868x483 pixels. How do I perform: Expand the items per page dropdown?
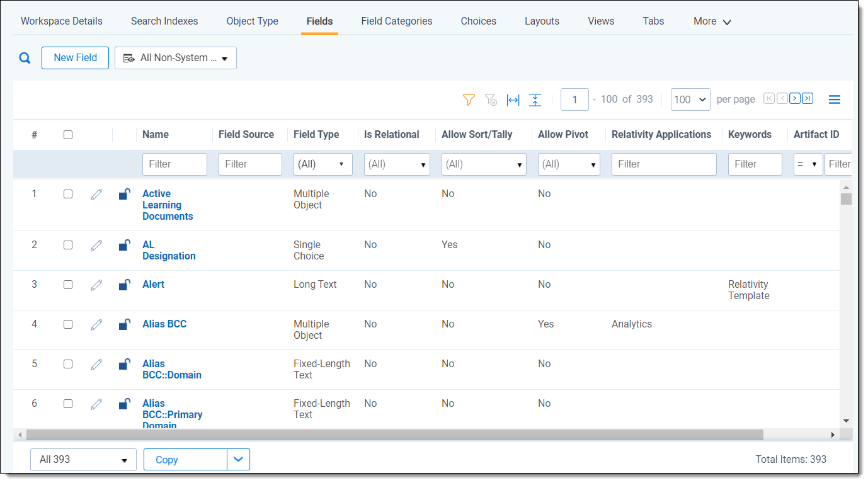pyautogui.click(x=690, y=99)
